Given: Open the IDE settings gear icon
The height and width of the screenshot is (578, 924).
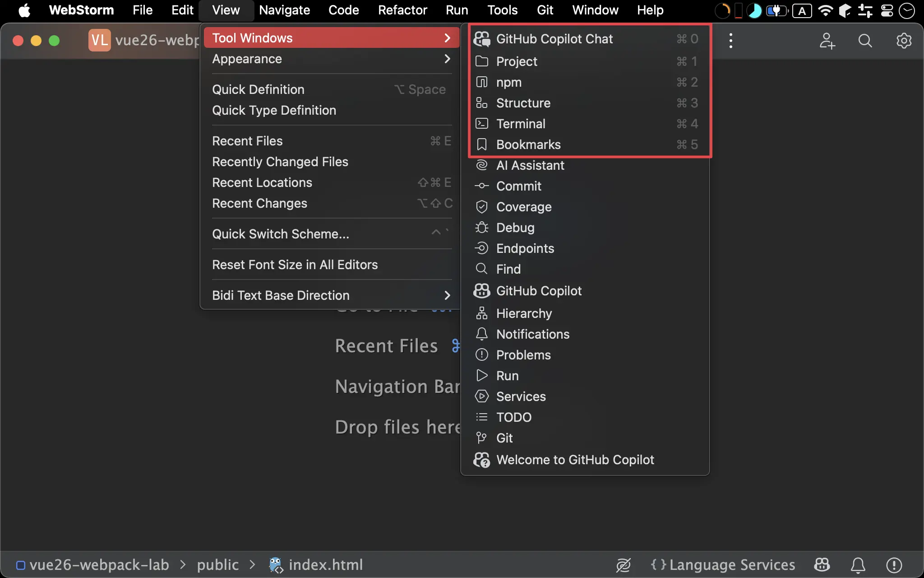Looking at the screenshot, I should click(904, 41).
